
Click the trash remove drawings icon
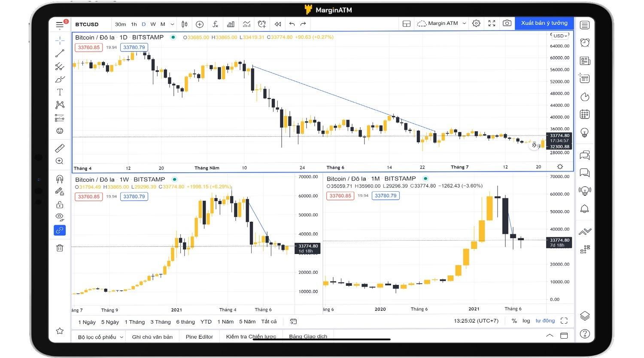tap(60, 248)
